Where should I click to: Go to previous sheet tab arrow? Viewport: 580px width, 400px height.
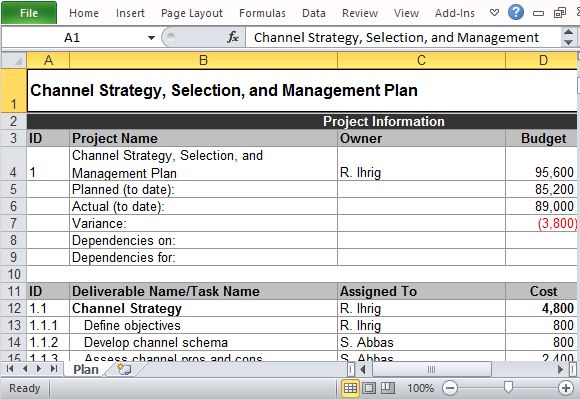[x=25, y=369]
